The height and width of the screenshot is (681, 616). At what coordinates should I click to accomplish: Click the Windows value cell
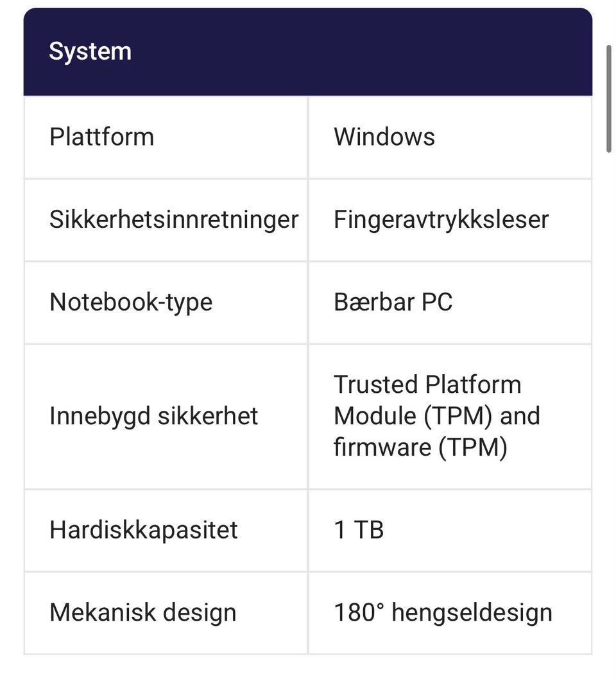coord(450,137)
